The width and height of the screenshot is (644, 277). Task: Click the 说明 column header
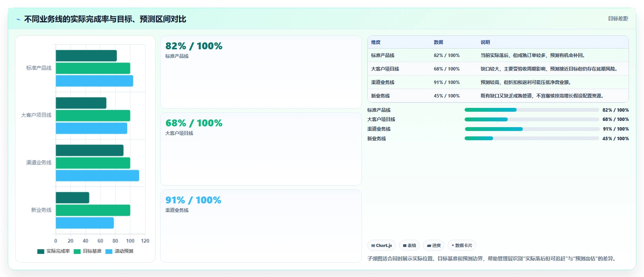click(x=485, y=42)
